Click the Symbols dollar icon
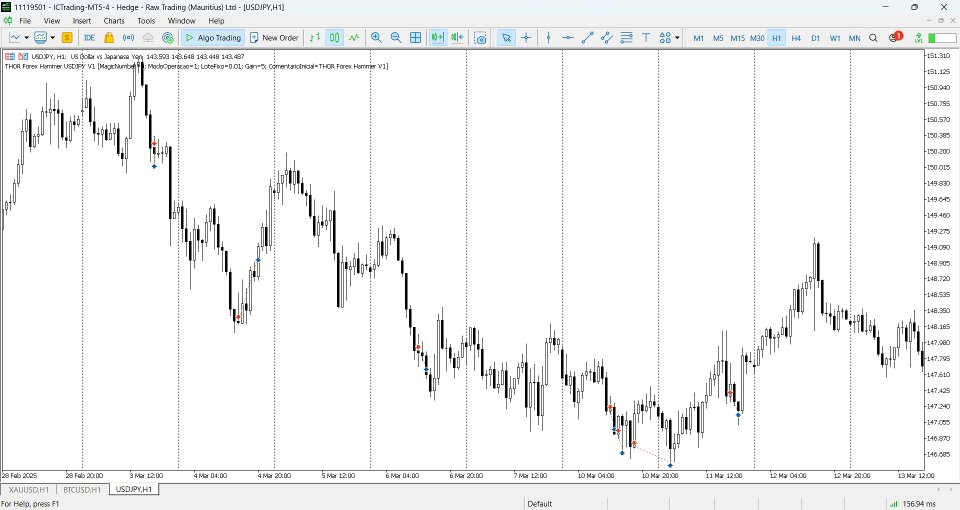Viewport: 960px width, 510px height. tap(67, 38)
